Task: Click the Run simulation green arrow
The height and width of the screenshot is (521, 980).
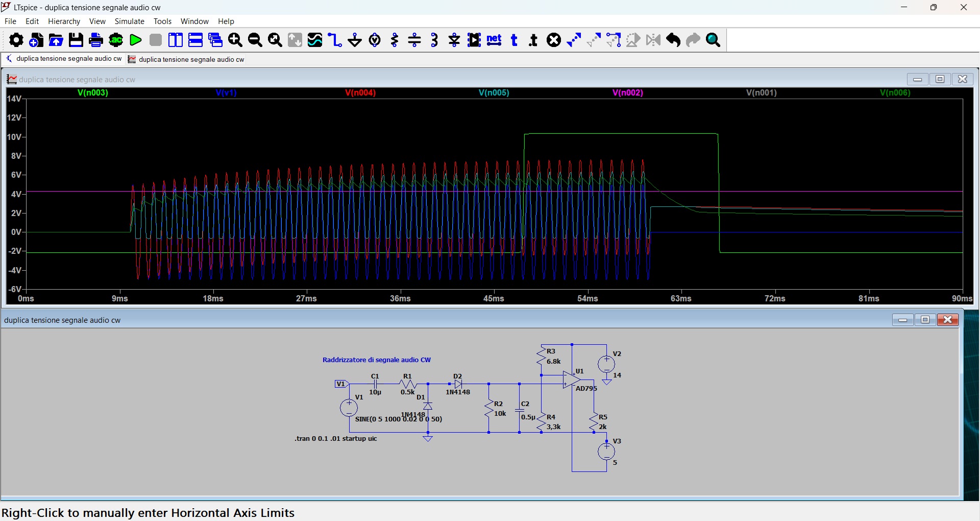Action: coord(136,40)
